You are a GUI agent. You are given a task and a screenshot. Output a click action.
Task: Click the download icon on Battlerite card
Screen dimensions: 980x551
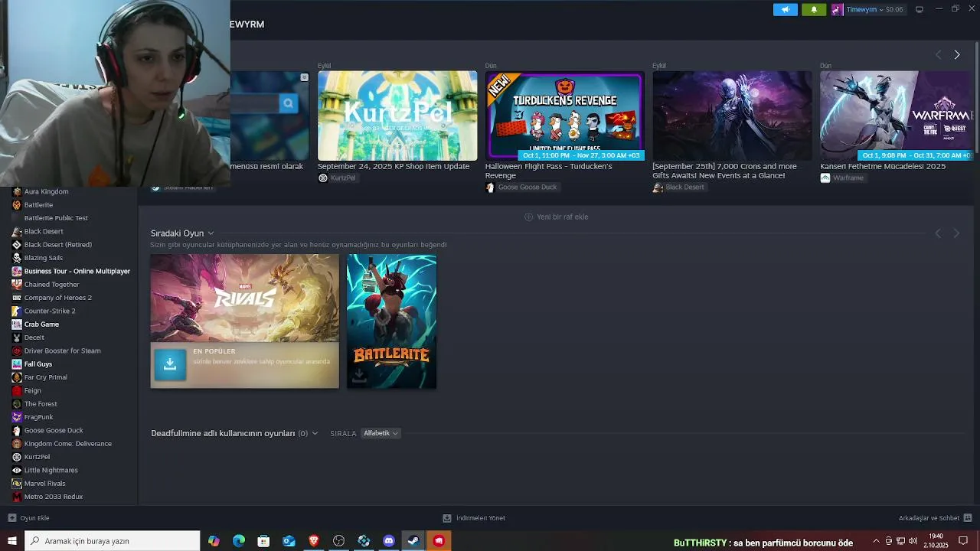359,375
